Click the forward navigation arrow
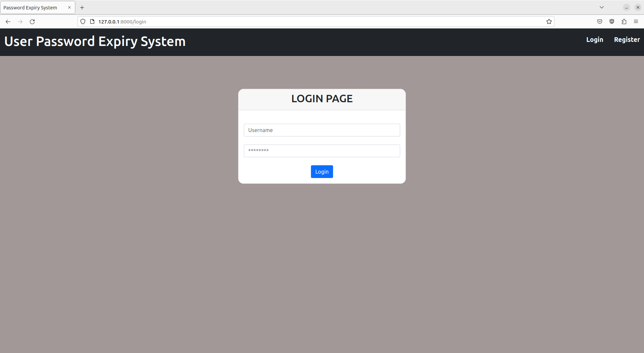Screen dimensions: 644x353 [20, 21]
